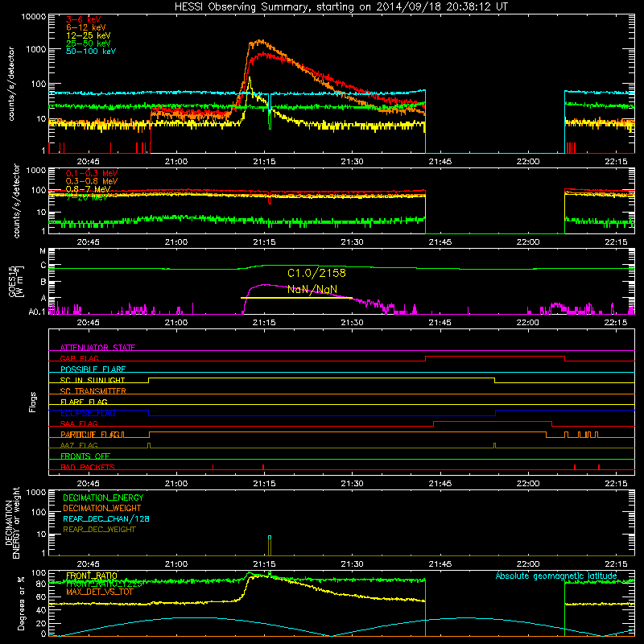Click the DECIMATION ENERGY or weight axis title
The image size is (644, 644).
click(x=12, y=523)
